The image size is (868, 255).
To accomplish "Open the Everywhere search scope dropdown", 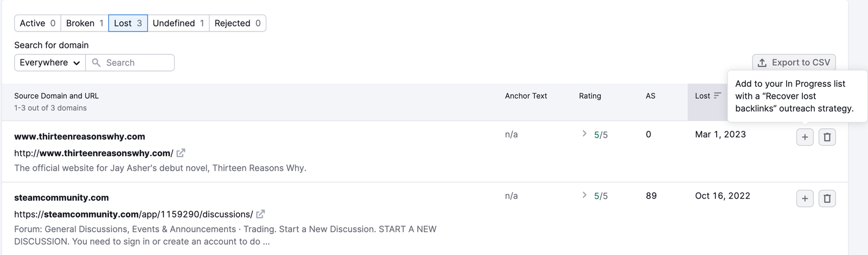I will point(50,63).
